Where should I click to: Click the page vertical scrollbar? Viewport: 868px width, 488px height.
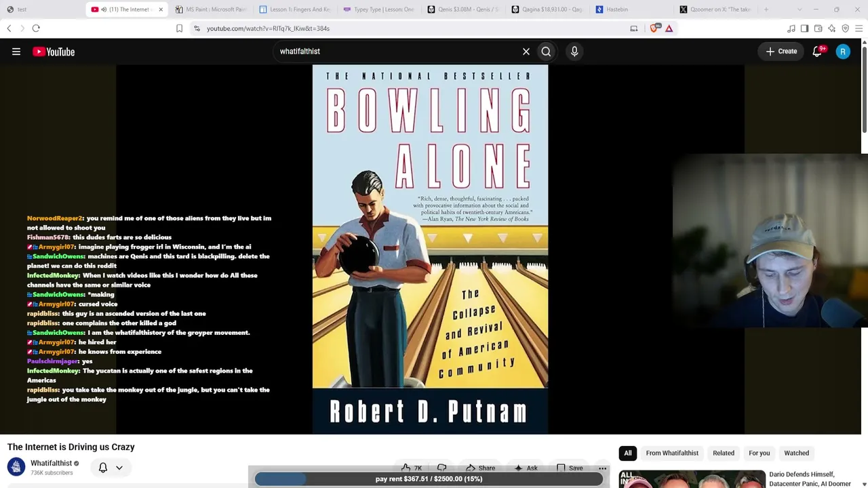coord(864,88)
